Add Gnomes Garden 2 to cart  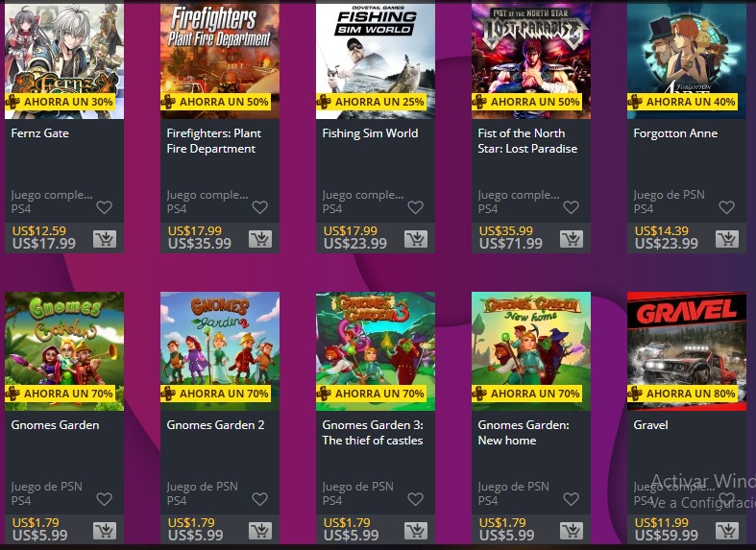[x=260, y=531]
